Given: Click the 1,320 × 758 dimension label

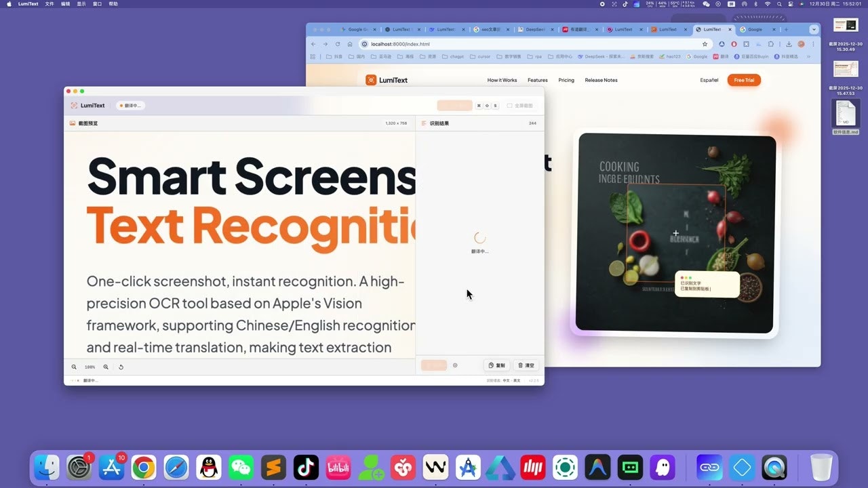Looking at the screenshot, I should point(396,123).
